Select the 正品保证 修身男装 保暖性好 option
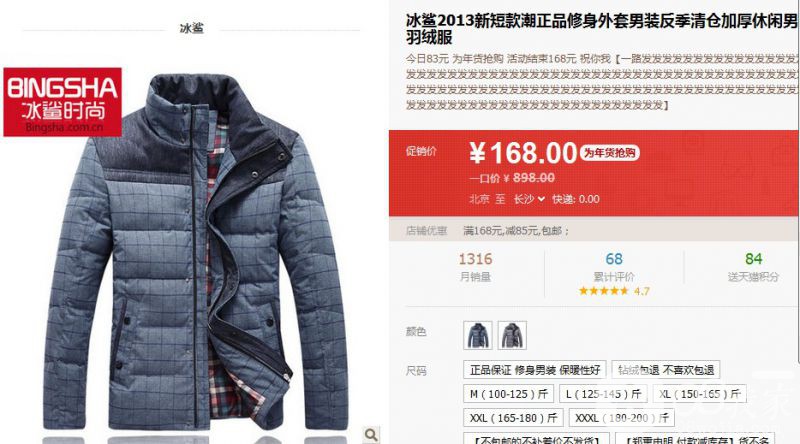 point(535,370)
